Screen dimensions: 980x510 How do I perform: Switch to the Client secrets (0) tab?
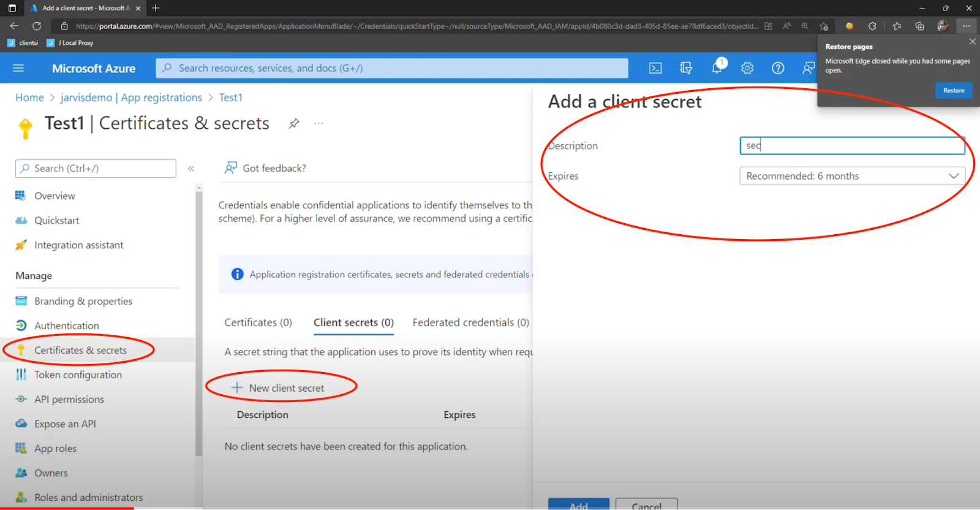353,322
